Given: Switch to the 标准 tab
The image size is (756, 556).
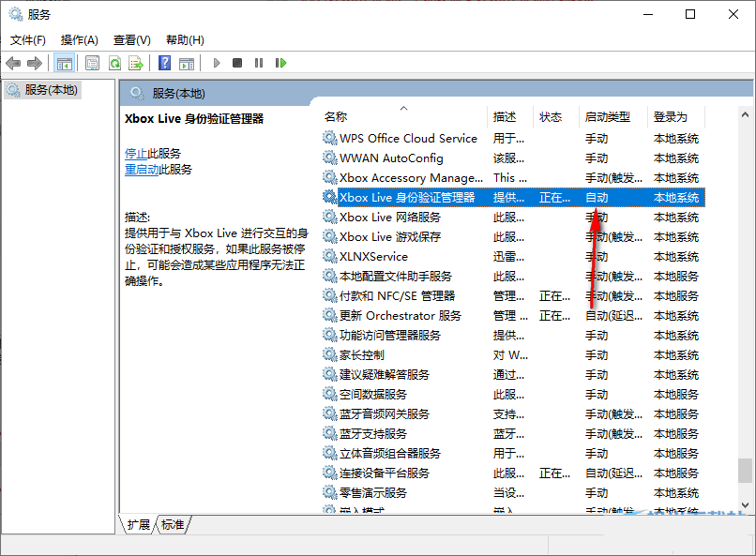Looking at the screenshot, I should click(173, 525).
